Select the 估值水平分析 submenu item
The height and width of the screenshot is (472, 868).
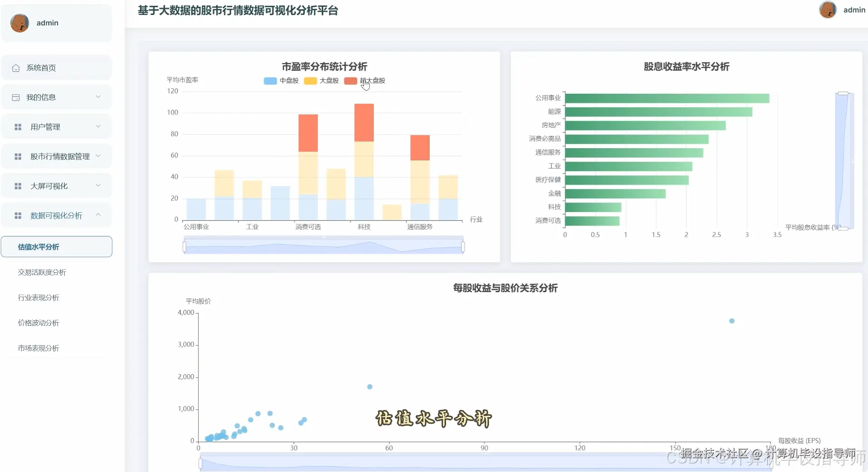pyautogui.click(x=57, y=247)
